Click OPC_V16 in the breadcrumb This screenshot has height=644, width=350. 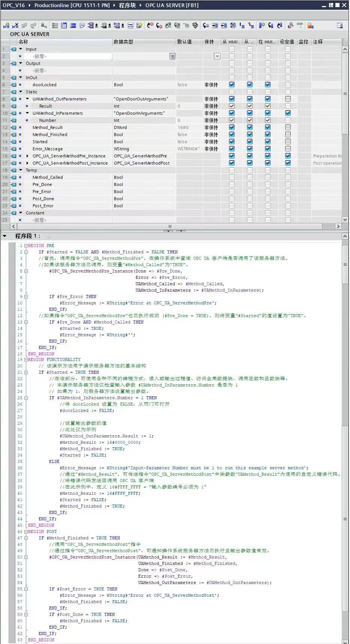(13, 5)
